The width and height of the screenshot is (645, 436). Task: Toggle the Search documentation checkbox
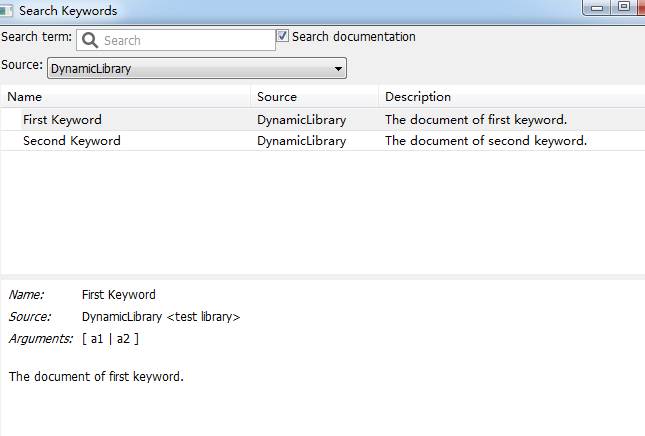pos(282,36)
